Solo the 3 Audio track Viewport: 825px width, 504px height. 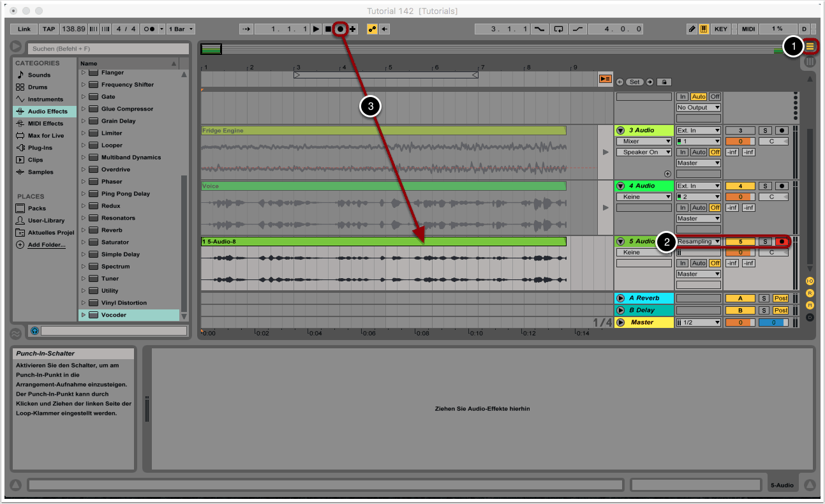click(x=765, y=131)
